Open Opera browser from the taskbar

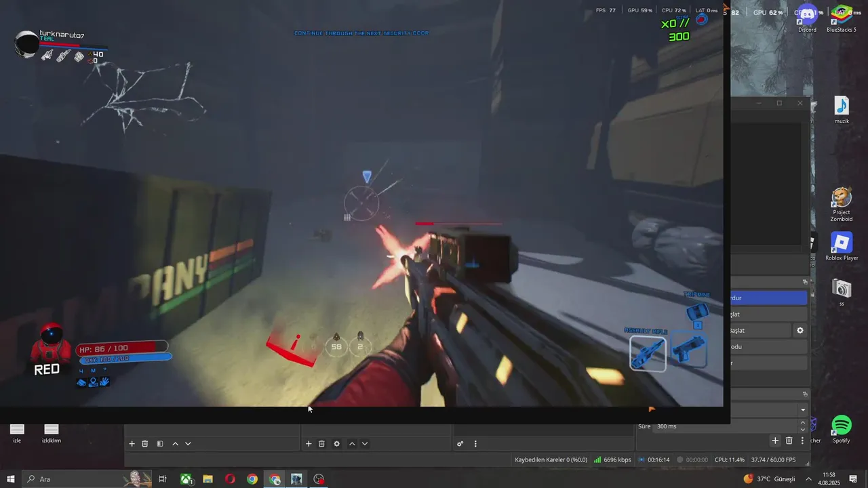click(x=230, y=479)
